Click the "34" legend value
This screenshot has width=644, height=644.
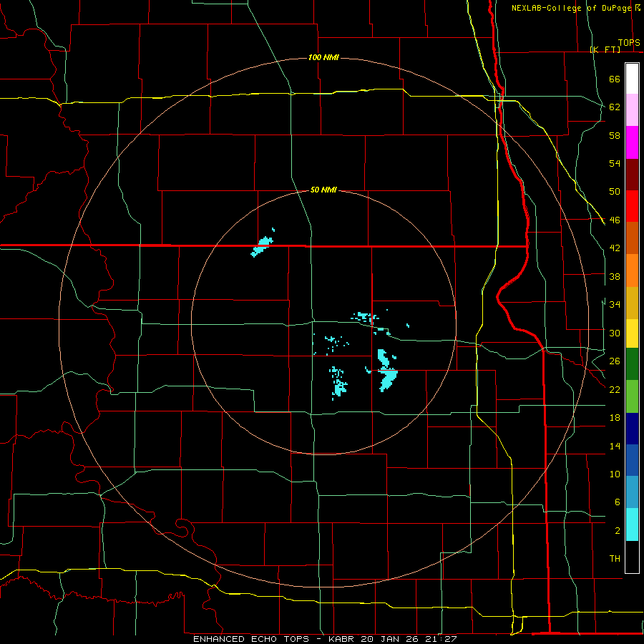(x=615, y=305)
